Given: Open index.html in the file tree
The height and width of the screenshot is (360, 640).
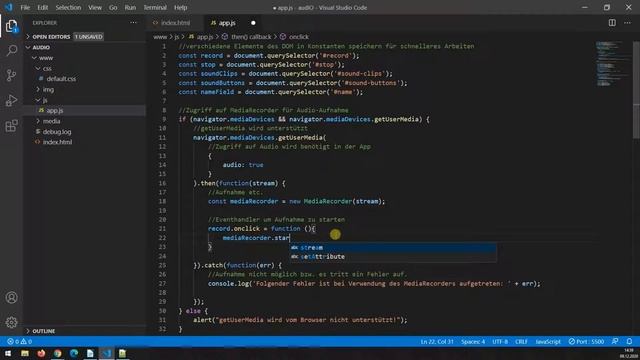Looking at the screenshot, I should (x=57, y=142).
